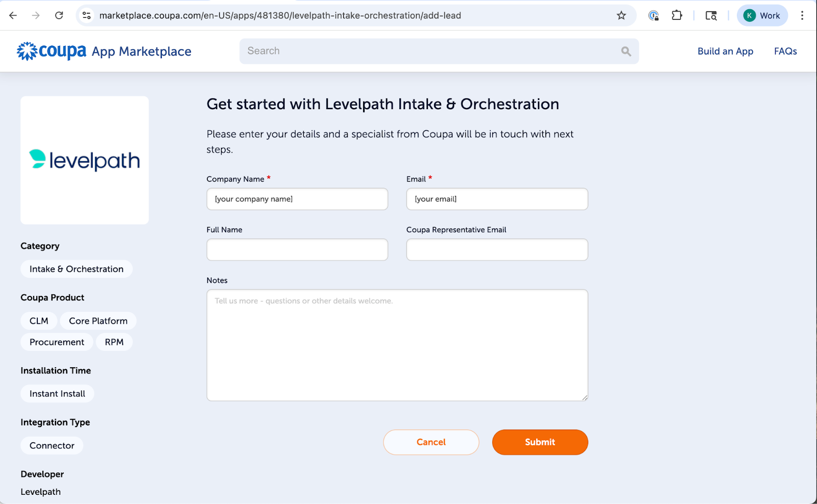Reload the page with refresh icon
This screenshot has height=504, width=817.
pyautogui.click(x=59, y=15)
